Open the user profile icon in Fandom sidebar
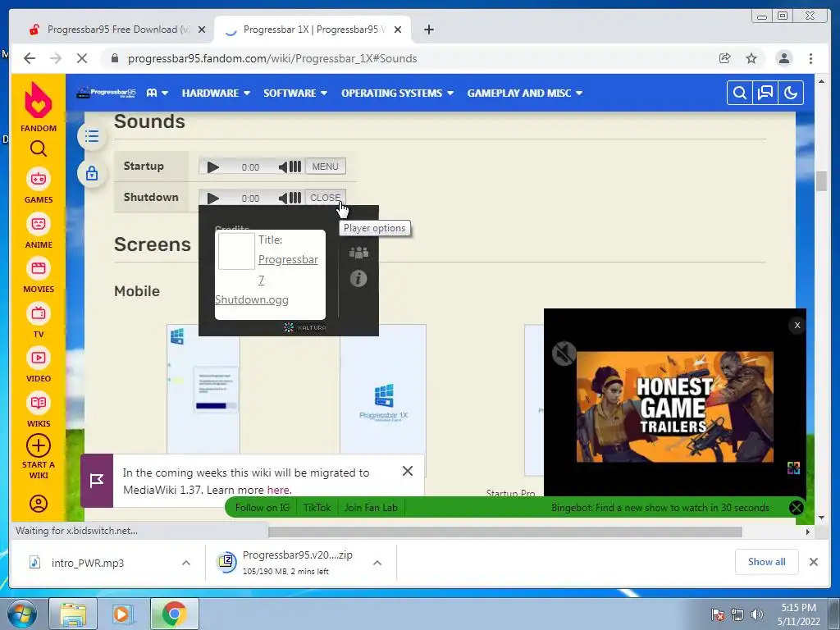Image resolution: width=840 pixels, height=630 pixels. tap(38, 504)
